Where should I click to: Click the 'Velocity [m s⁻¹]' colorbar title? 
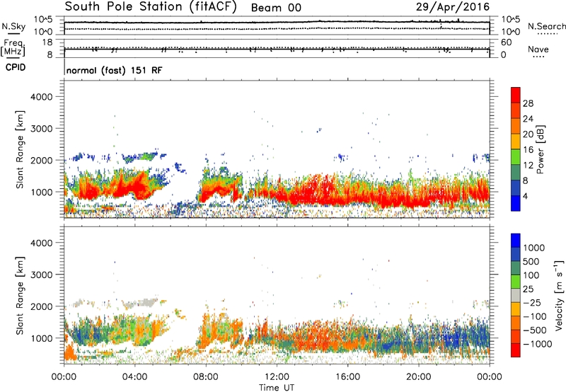coord(559,295)
